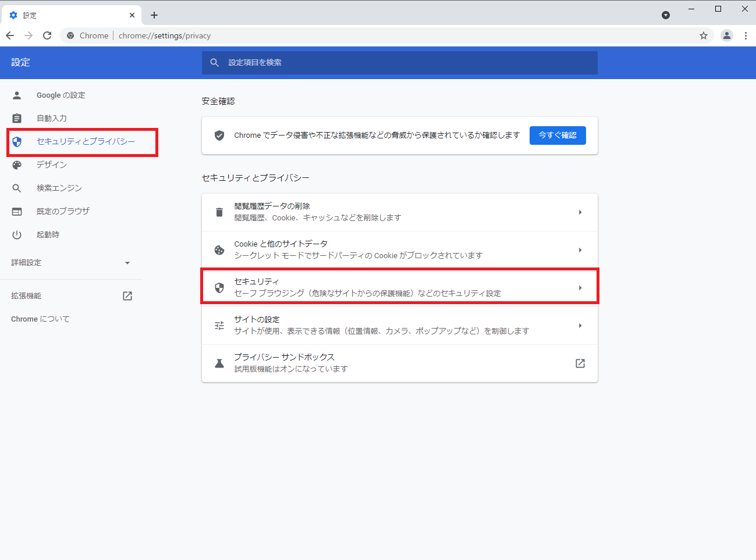Viewport: 756px width, 560px height.
Task: Expand the セキュリティ row arrow
Action: tap(580, 288)
